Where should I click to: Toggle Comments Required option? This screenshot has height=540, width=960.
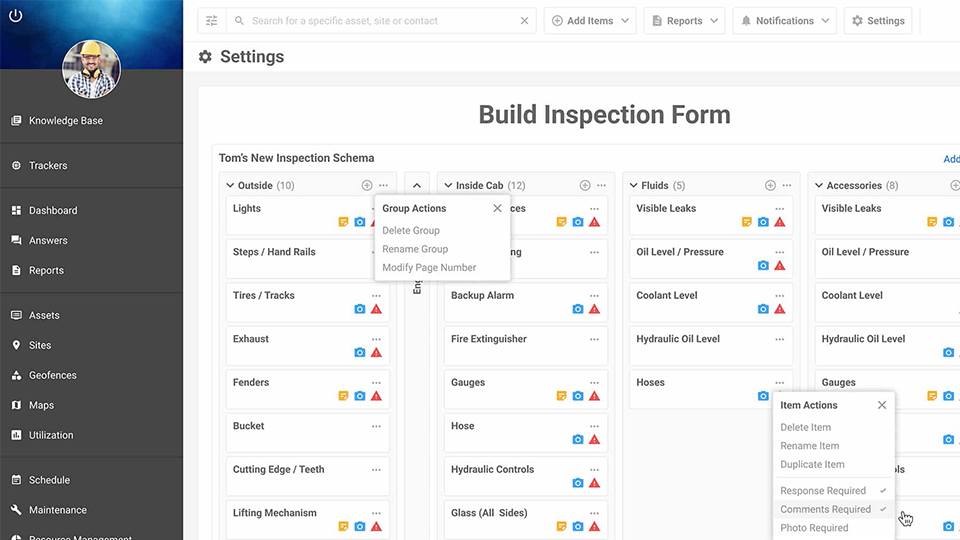coord(825,509)
